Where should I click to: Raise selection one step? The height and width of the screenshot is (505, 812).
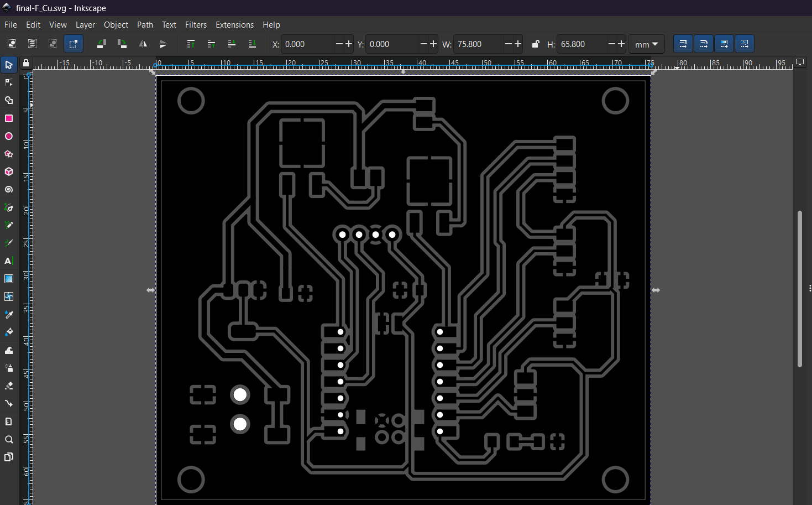[211, 44]
